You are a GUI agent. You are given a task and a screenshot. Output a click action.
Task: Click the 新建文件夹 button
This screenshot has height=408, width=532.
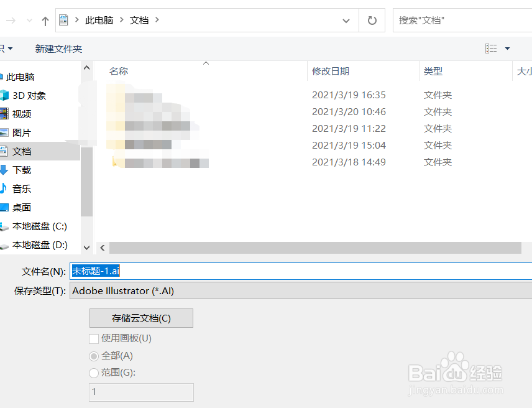point(58,48)
